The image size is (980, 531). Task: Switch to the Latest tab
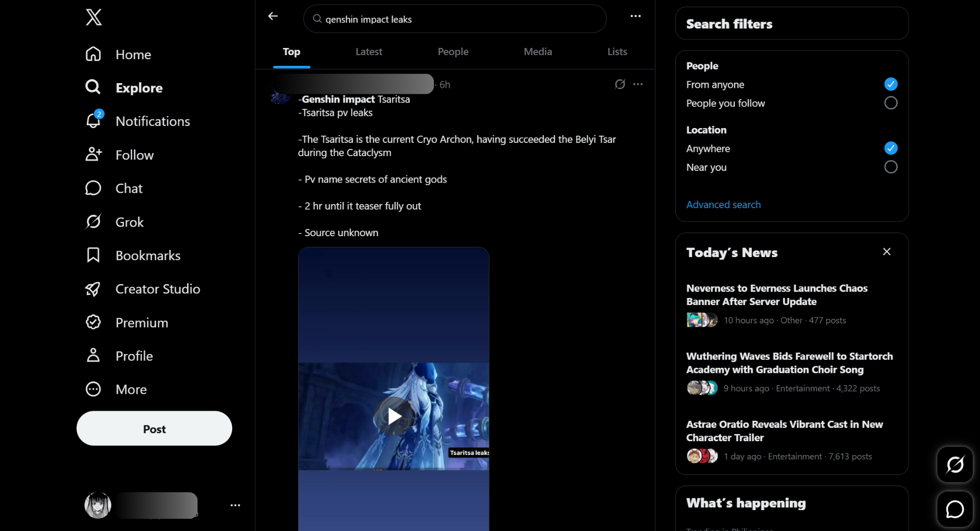coord(369,52)
